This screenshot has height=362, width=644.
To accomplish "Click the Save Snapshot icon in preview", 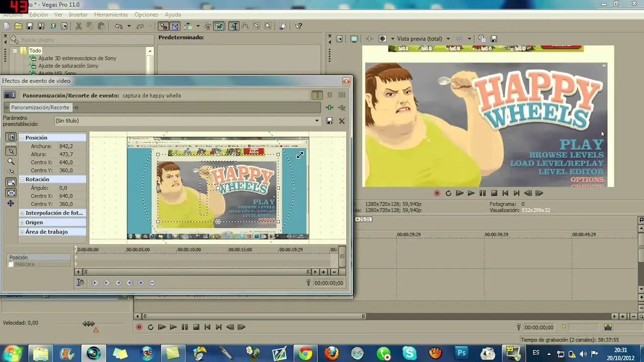I will (x=494, y=39).
